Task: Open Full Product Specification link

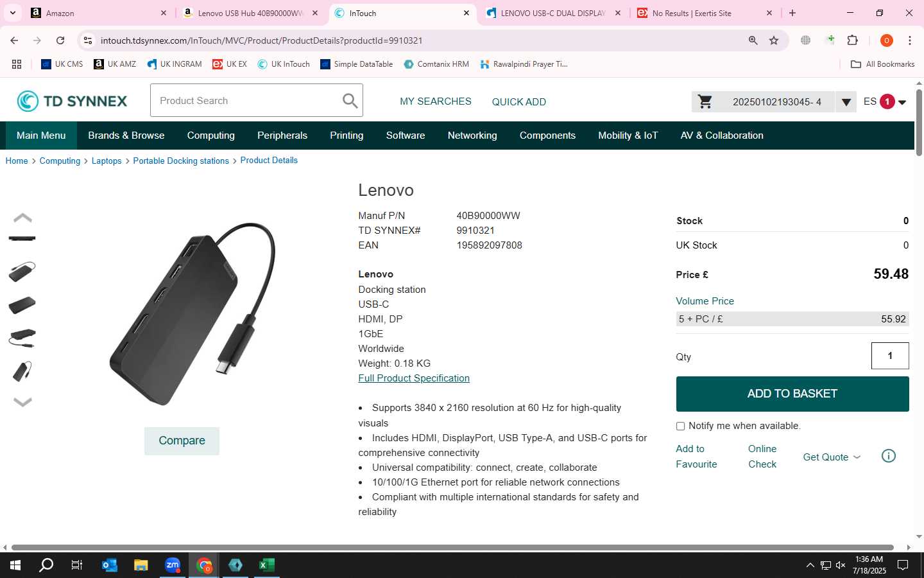Action: pos(414,378)
